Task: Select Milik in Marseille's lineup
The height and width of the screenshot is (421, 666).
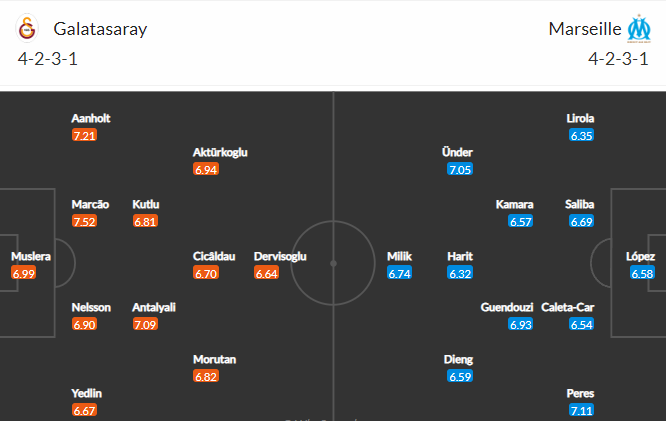Action: pos(399,257)
